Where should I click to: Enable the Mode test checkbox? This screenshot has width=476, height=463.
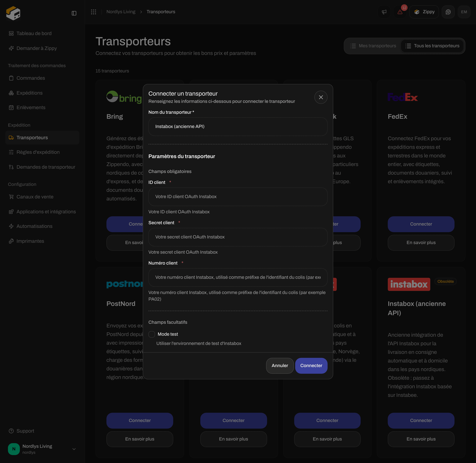click(152, 334)
